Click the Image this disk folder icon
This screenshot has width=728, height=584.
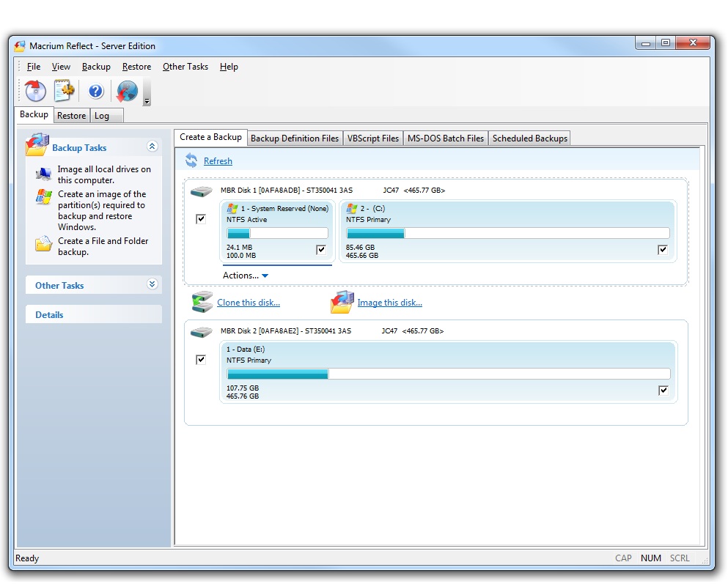coord(342,302)
